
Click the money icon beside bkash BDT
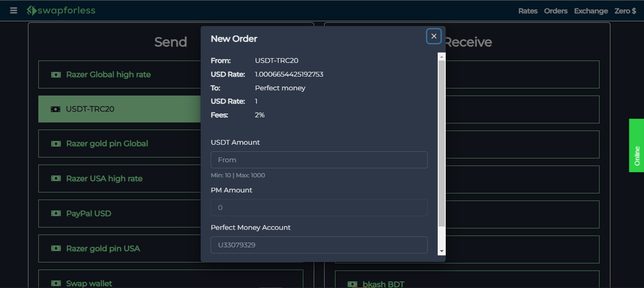point(353,284)
